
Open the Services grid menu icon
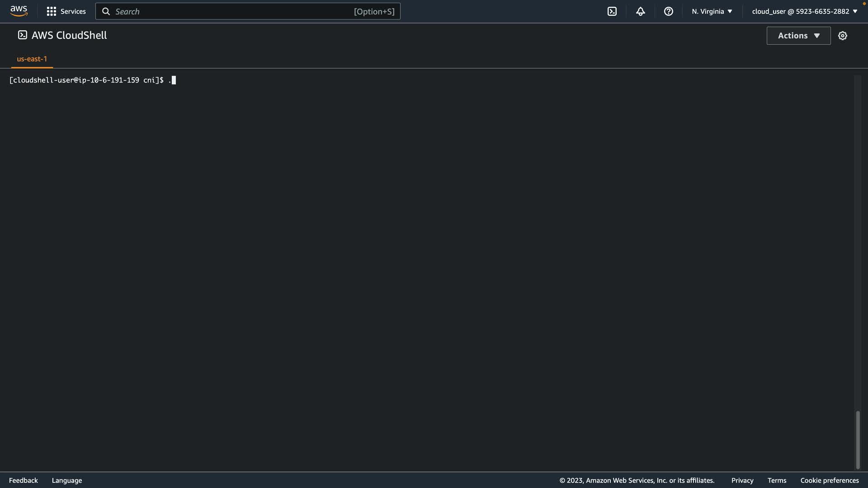tap(51, 11)
